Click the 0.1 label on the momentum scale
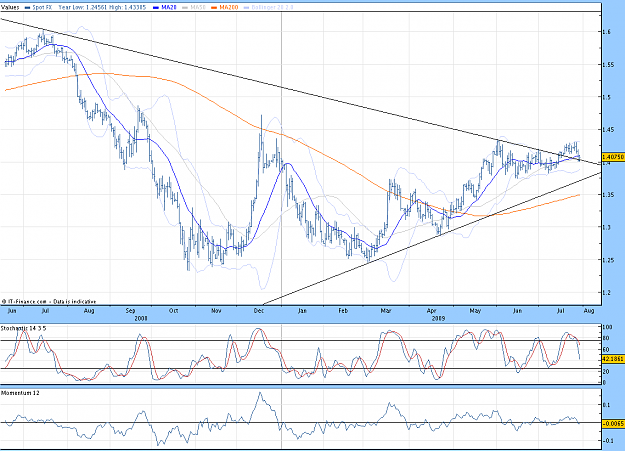 pos(606,405)
